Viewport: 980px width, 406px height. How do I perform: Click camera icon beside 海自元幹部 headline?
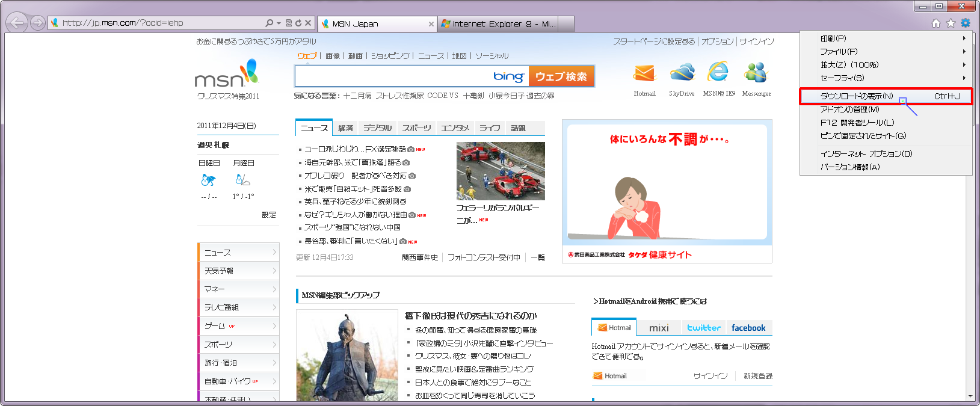click(x=406, y=162)
